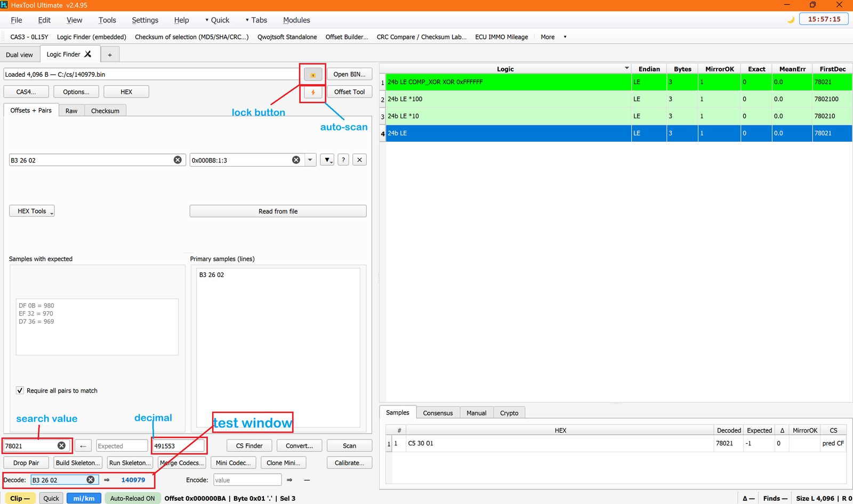Click the Encode arrow symbol
This screenshot has height=504, width=853.
click(289, 480)
